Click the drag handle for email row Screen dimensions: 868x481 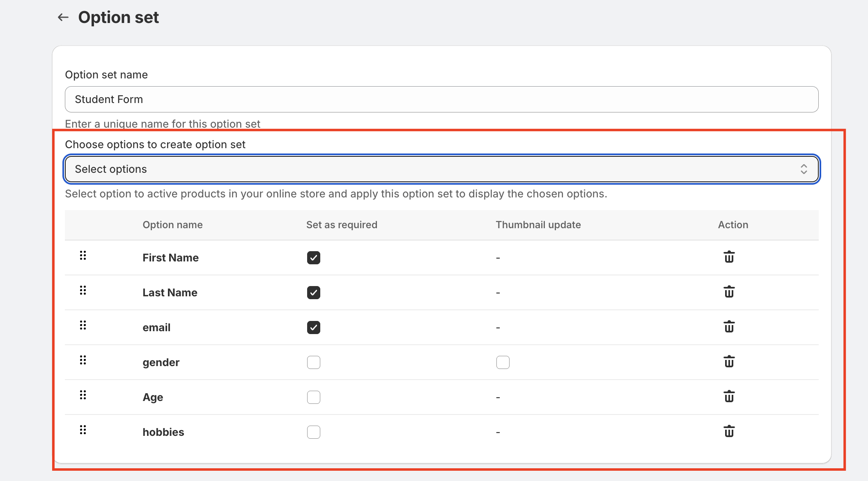tap(83, 325)
